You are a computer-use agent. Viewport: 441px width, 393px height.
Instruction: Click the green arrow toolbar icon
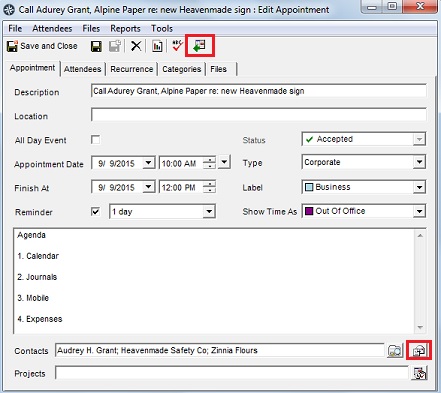tap(200, 46)
